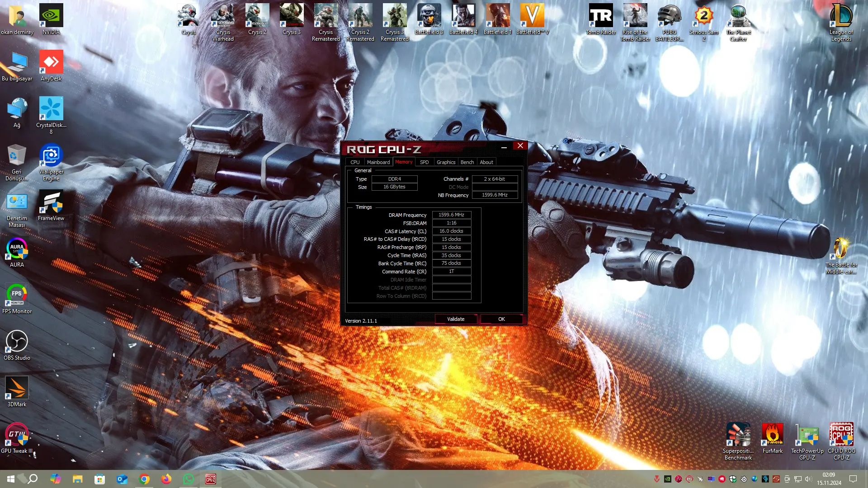Select the 3DMark desktop shortcut

click(x=17, y=392)
